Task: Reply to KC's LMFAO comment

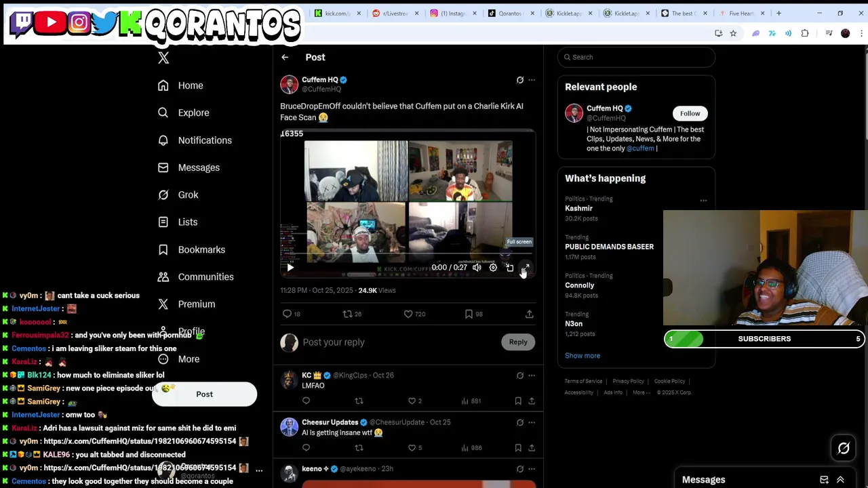Action: tap(306, 401)
